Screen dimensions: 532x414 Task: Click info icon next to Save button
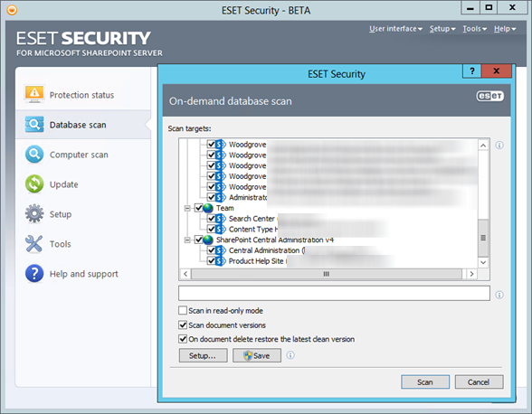coord(290,355)
